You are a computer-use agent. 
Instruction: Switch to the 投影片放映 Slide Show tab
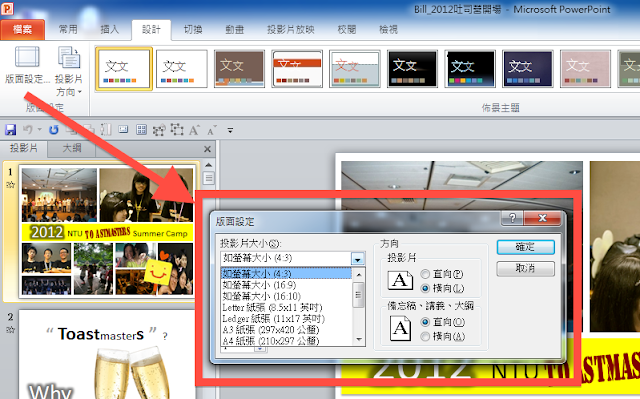click(x=291, y=29)
